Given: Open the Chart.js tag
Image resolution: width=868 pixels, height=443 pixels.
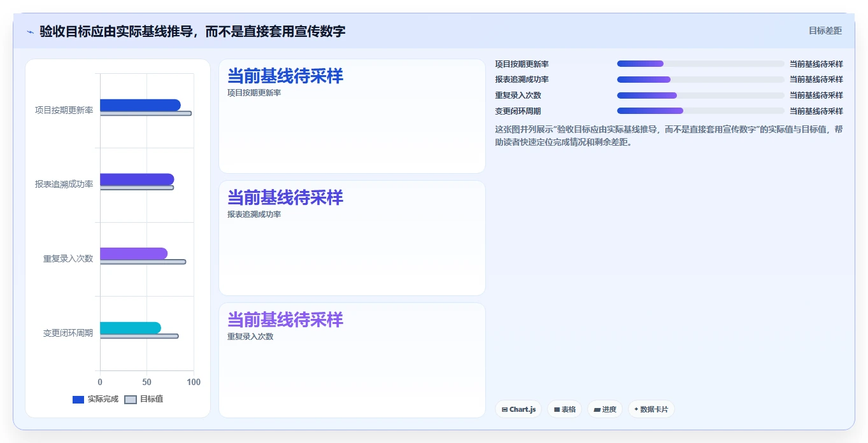Looking at the screenshot, I should [x=518, y=409].
